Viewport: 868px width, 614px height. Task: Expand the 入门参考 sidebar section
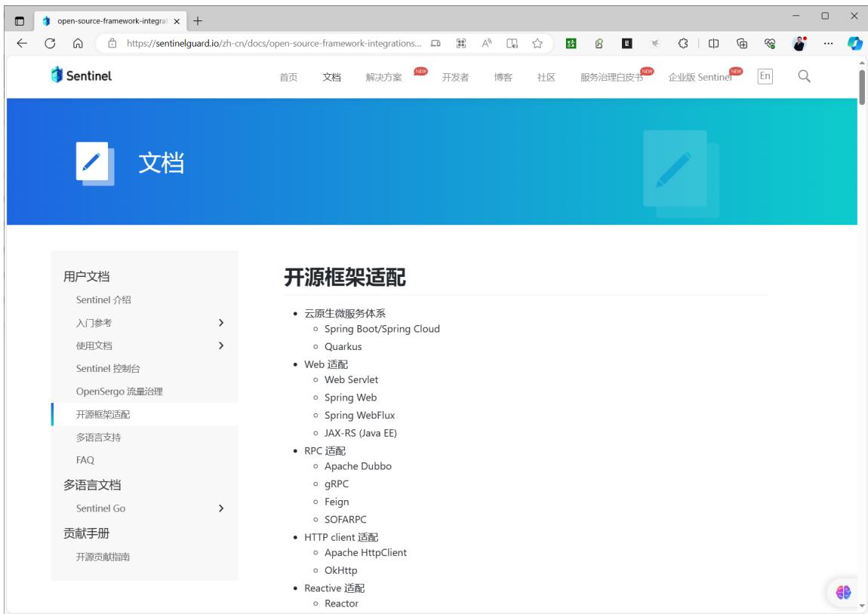point(221,323)
